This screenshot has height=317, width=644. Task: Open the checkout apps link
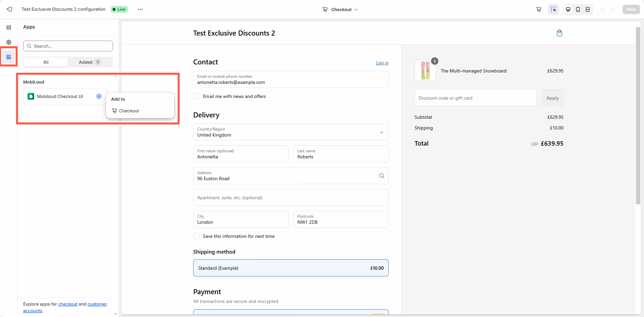[x=68, y=304]
